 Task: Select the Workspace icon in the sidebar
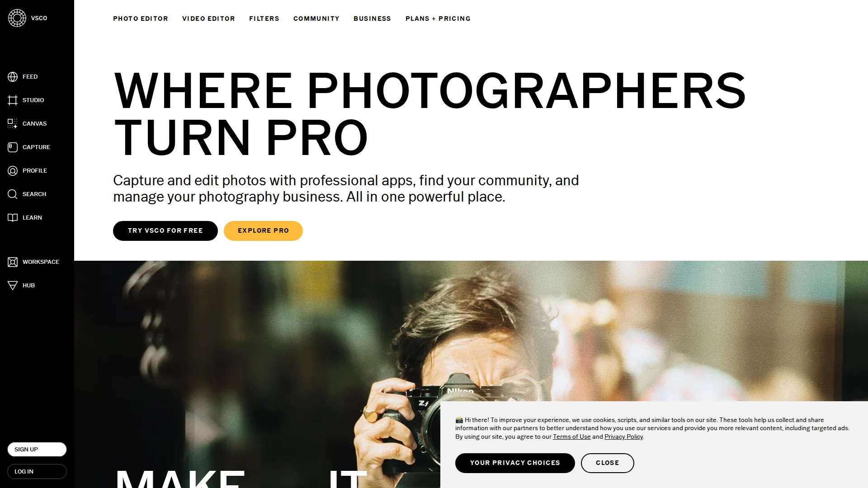[x=13, y=262]
